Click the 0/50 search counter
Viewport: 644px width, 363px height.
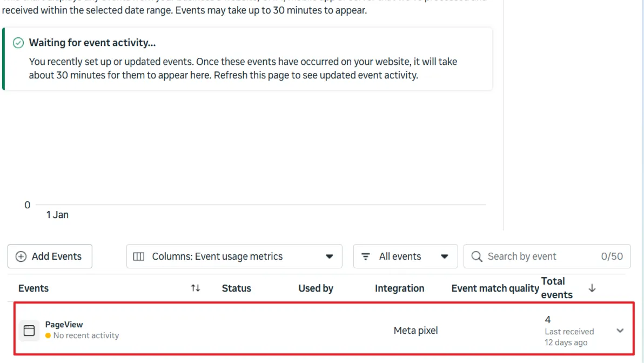click(612, 256)
